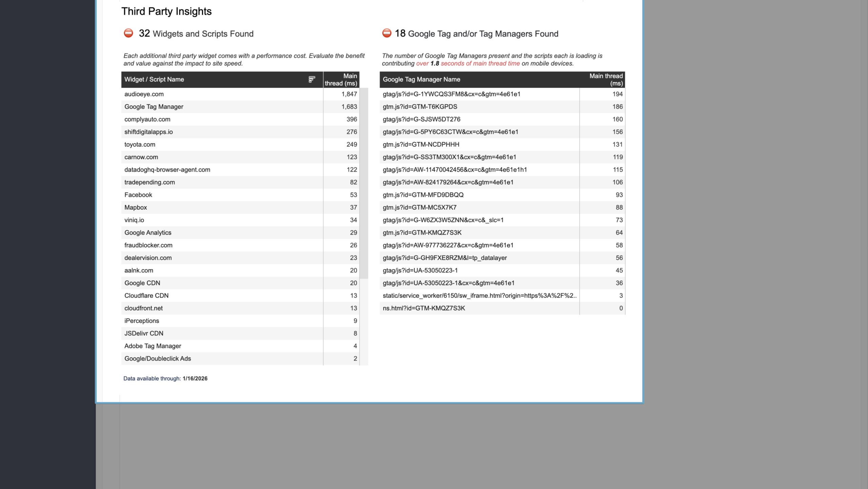The image size is (868, 489).
Task: Select the iPerceptions row
Action: point(240,321)
